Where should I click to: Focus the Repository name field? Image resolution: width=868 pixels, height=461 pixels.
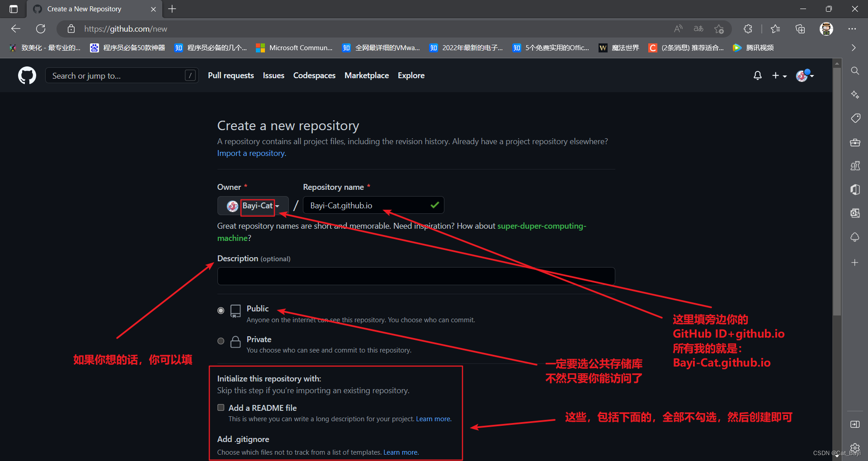click(373, 206)
